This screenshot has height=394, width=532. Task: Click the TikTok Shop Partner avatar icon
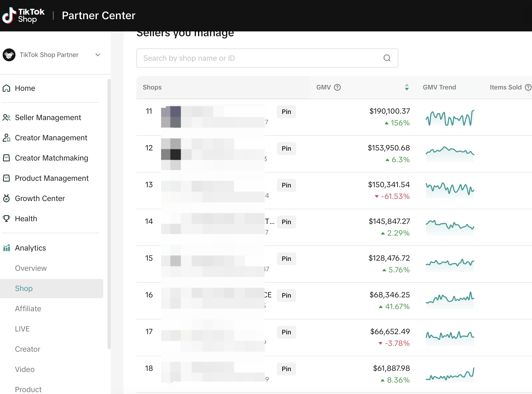click(x=9, y=55)
